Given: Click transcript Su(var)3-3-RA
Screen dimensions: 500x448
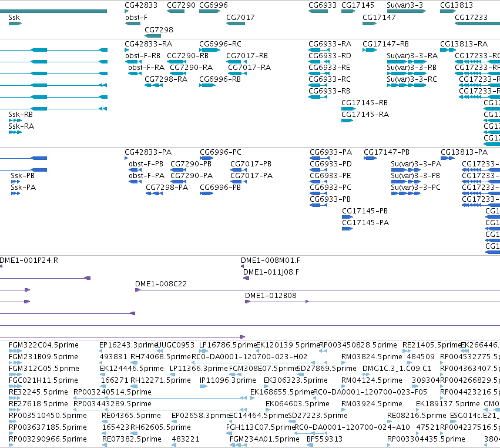Looking at the screenshot, I should tap(407, 62).
